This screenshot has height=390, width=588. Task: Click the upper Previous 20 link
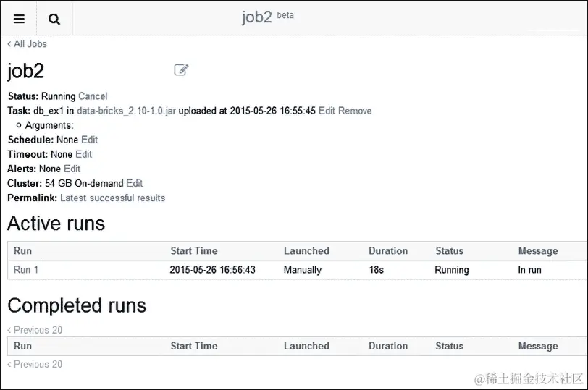(x=35, y=330)
